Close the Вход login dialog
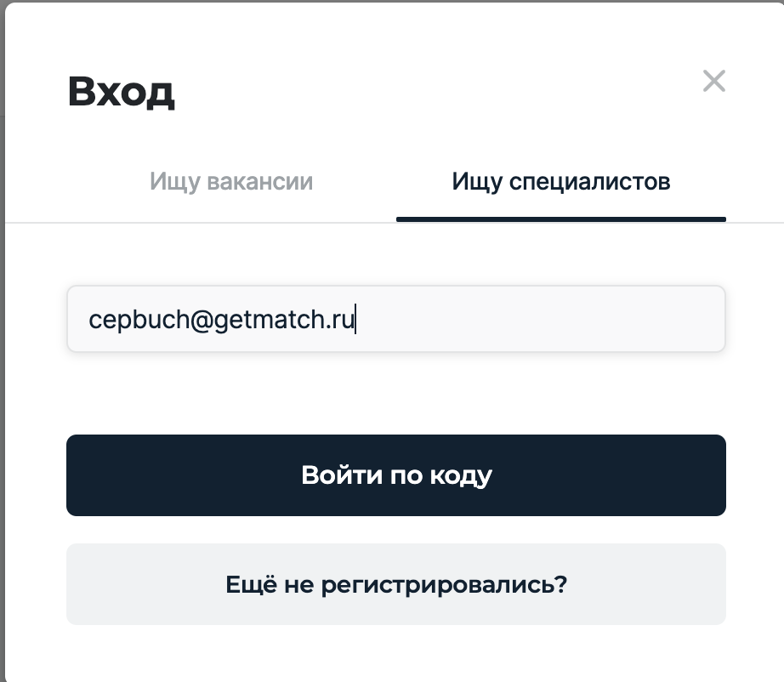This screenshot has height=682, width=784. pyautogui.click(x=714, y=82)
